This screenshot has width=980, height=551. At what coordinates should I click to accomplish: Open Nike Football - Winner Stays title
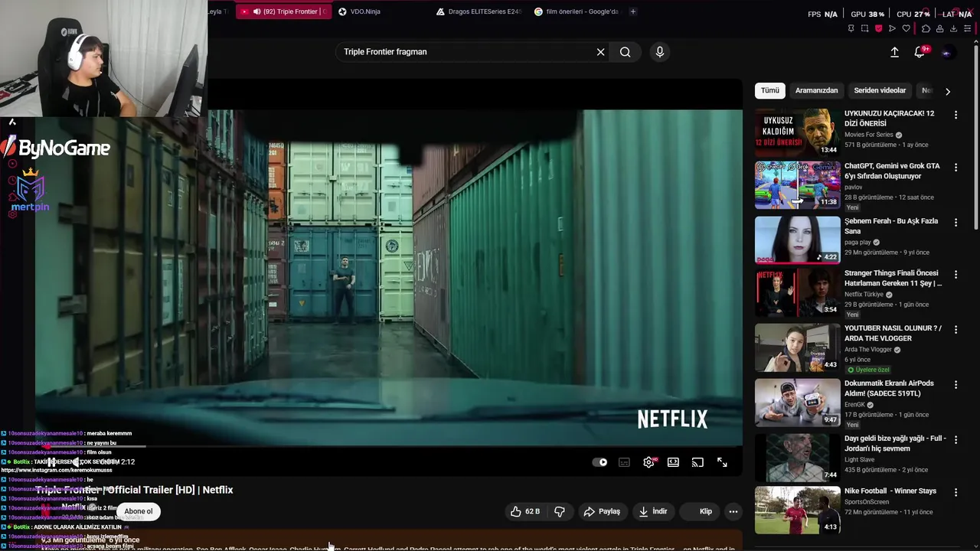[x=890, y=491]
